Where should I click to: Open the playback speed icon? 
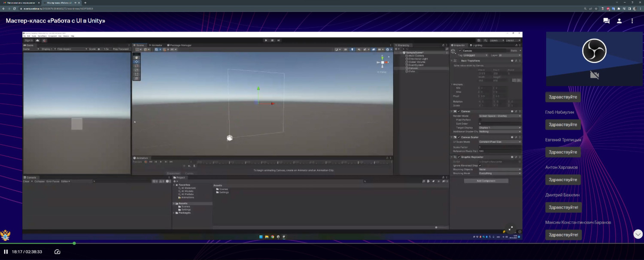(x=58, y=252)
